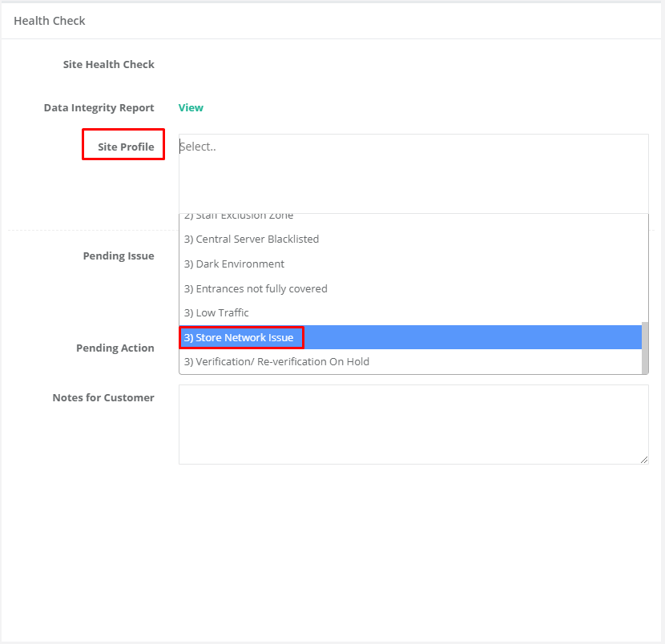Focus the Notes for Customer text area
The width and height of the screenshot is (665, 644).
(x=413, y=424)
